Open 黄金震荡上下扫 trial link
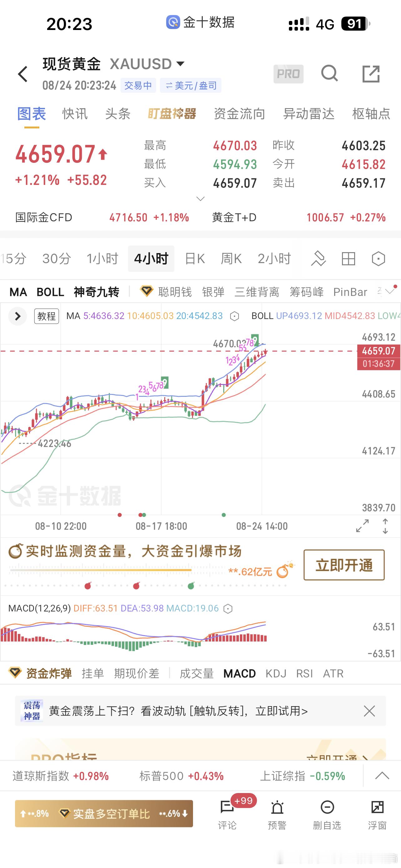 [x=178, y=711]
